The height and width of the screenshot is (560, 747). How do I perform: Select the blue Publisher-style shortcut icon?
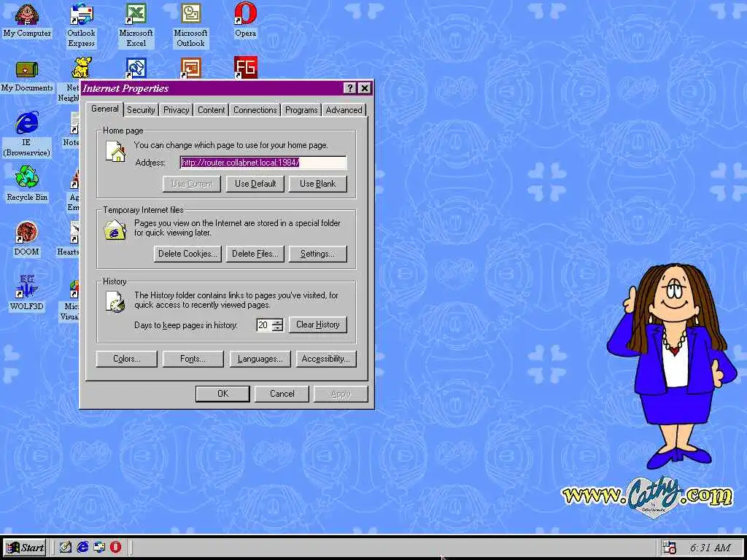[136, 69]
